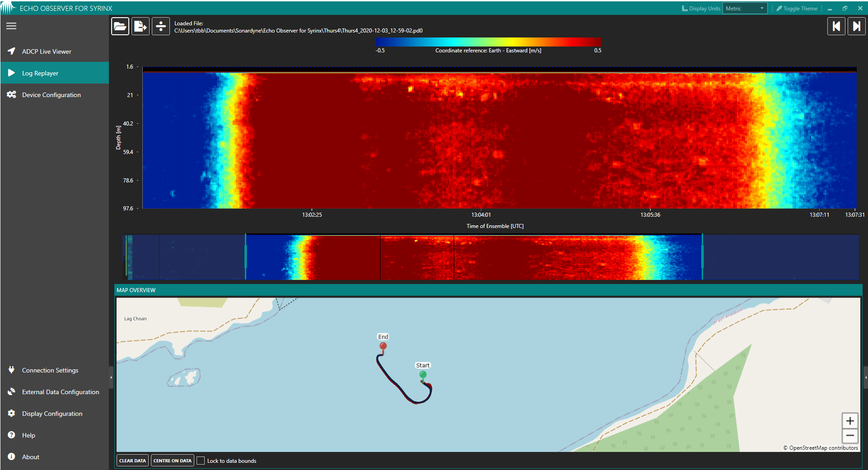Image resolution: width=868 pixels, height=470 pixels.
Task: Skip to the last ensemble
Action: coord(857,26)
